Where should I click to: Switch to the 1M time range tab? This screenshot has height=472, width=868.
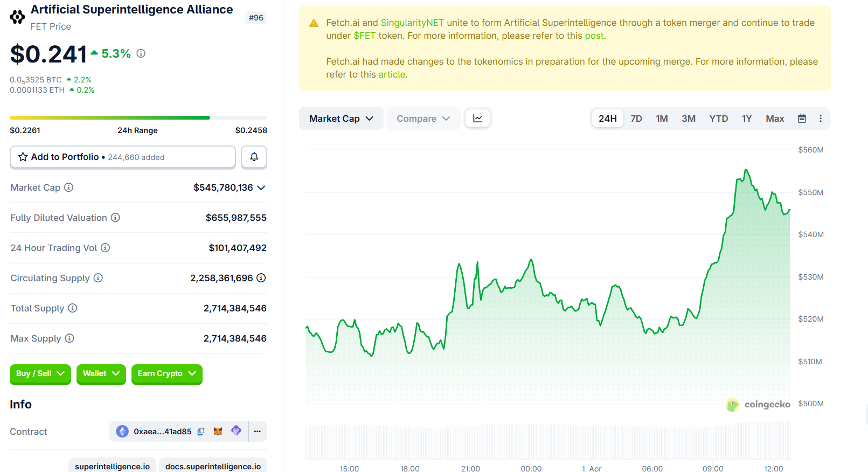(662, 119)
